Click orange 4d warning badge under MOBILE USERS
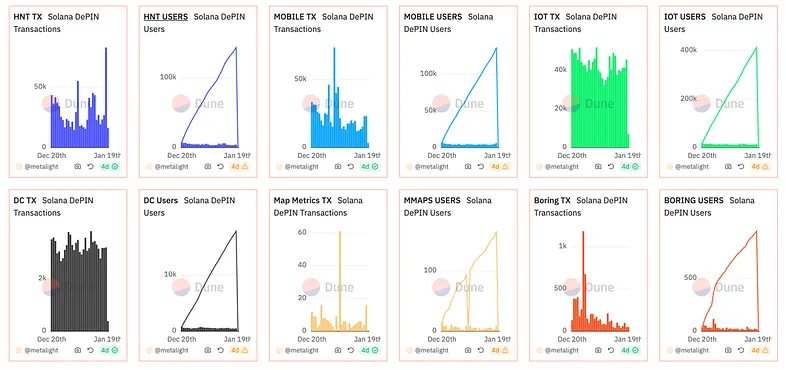Image resolution: width=786 pixels, height=370 pixels. click(500, 166)
